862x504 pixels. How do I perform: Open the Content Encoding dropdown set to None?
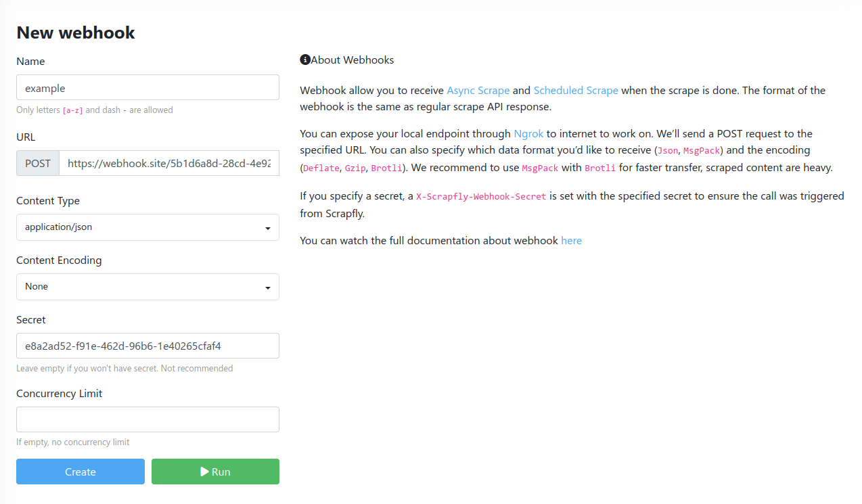point(148,287)
